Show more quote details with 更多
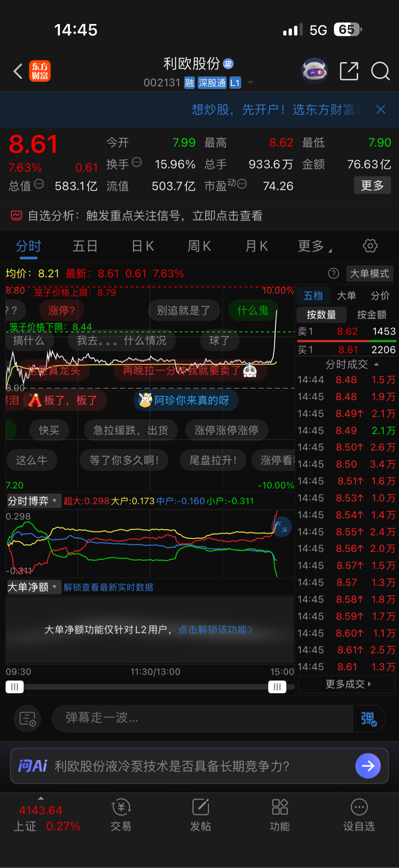This screenshot has width=399, height=868. pyautogui.click(x=372, y=185)
